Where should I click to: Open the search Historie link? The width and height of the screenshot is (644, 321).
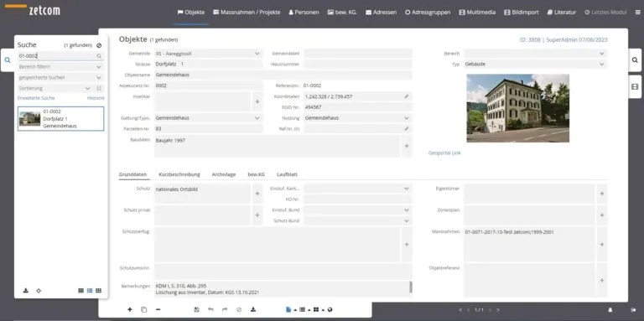point(96,98)
